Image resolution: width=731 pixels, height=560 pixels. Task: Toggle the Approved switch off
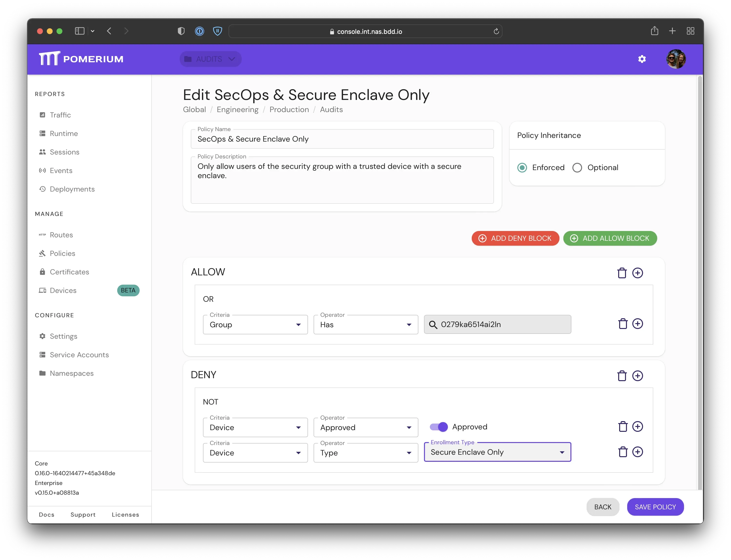[x=438, y=427]
